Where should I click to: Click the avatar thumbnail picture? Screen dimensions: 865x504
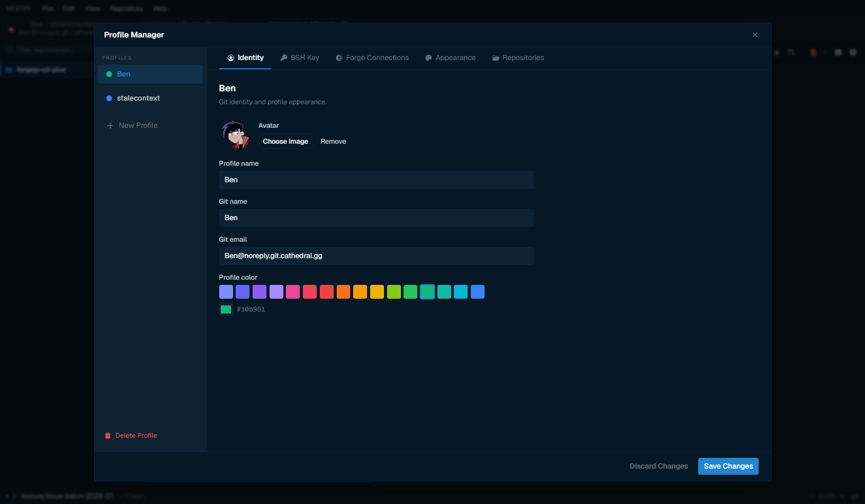click(236, 135)
